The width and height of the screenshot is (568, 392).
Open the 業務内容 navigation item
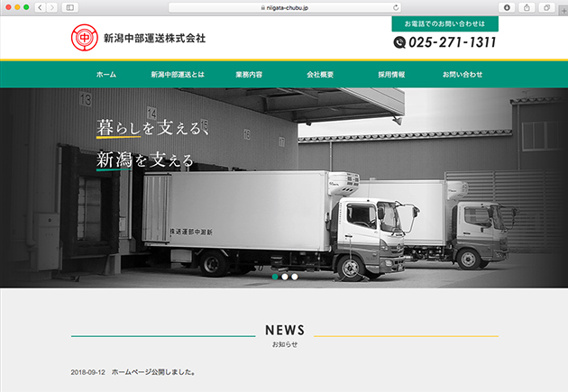click(249, 75)
